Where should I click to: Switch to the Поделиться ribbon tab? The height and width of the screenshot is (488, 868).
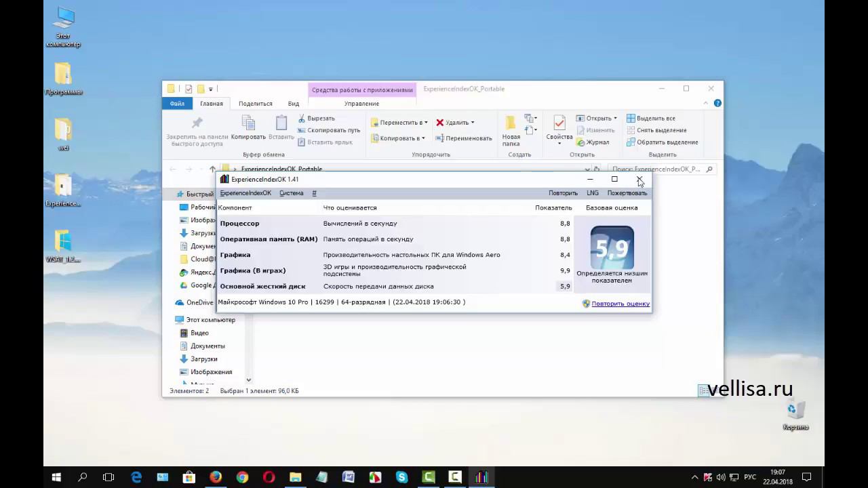pos(255,104)
